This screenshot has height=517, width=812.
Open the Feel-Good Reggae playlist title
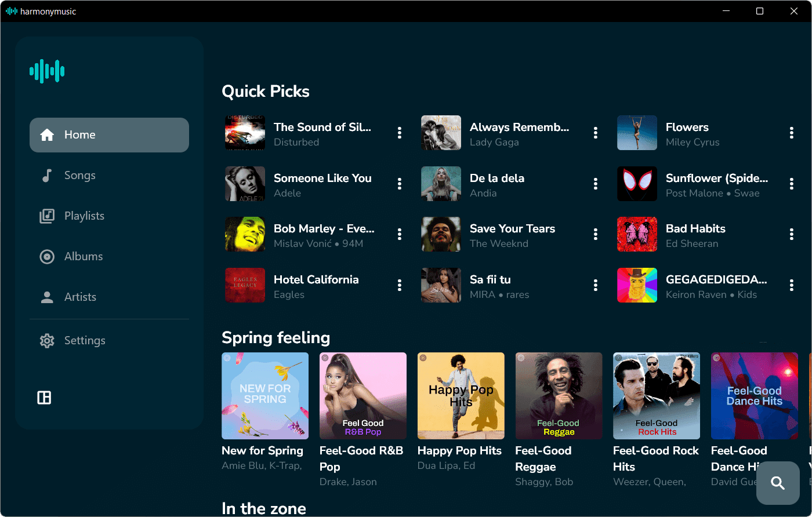pos(543,458)
